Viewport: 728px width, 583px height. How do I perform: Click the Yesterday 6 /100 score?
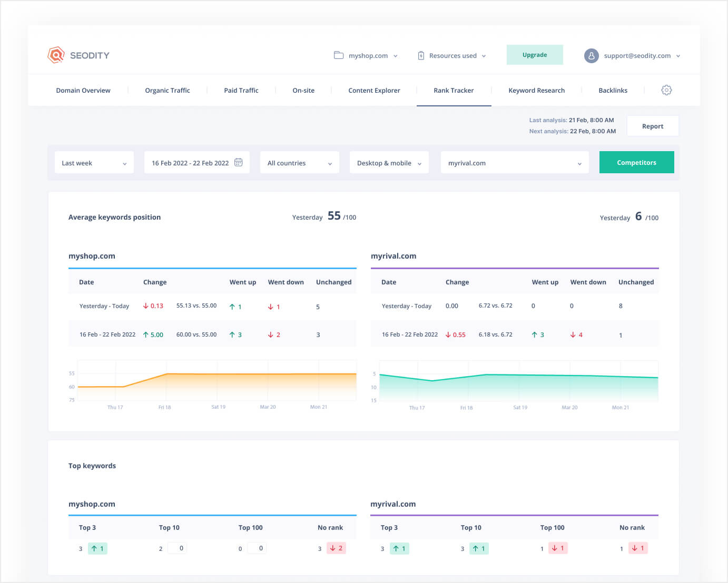pyautogui.click(x=629, y=217)
